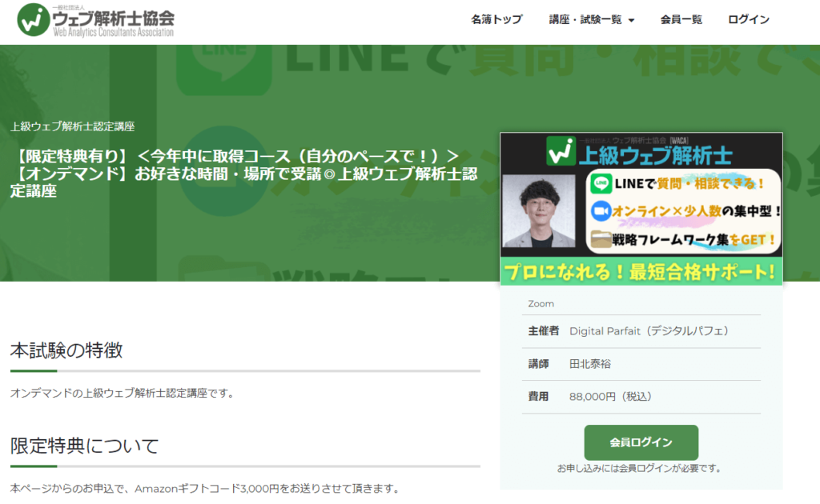820x504 pixels.
Task: Click the folder icon beside 戦略フレームワーク集
Action: tap(601, 239)
